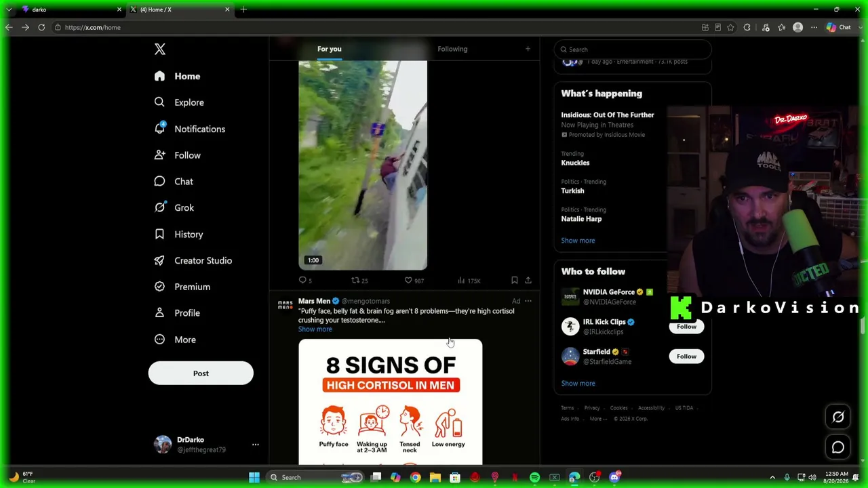Show more trends under What's happening
The height and width of the screenshot is (488, 868).
pos(578,241)
